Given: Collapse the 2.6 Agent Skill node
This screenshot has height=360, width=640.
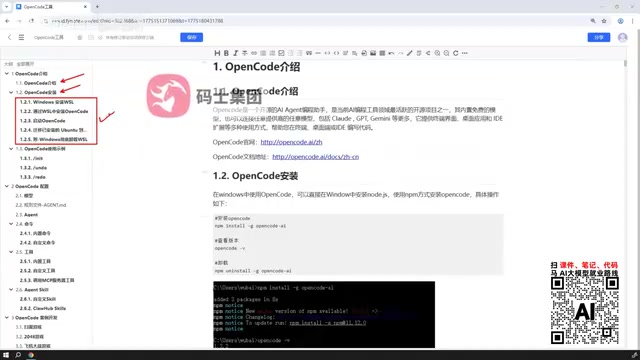Looking at the screenshot, I should 11,289.
